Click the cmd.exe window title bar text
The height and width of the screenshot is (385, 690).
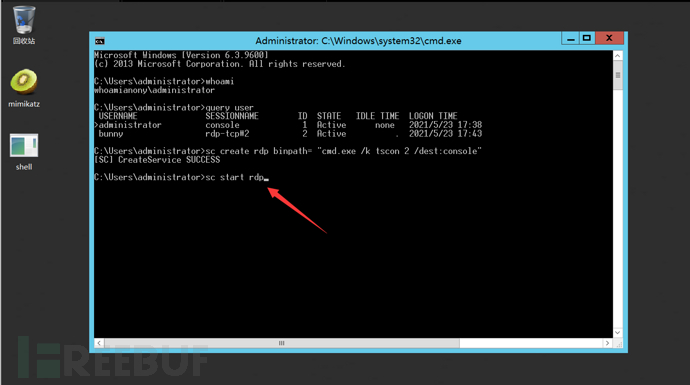tap(358, 41)
